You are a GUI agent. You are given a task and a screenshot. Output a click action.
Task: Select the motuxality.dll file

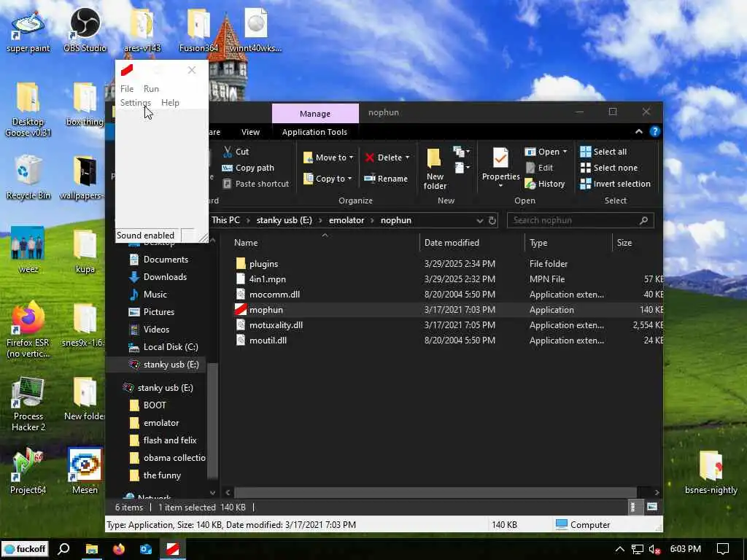pyautogui.click(x=276, y=324)
